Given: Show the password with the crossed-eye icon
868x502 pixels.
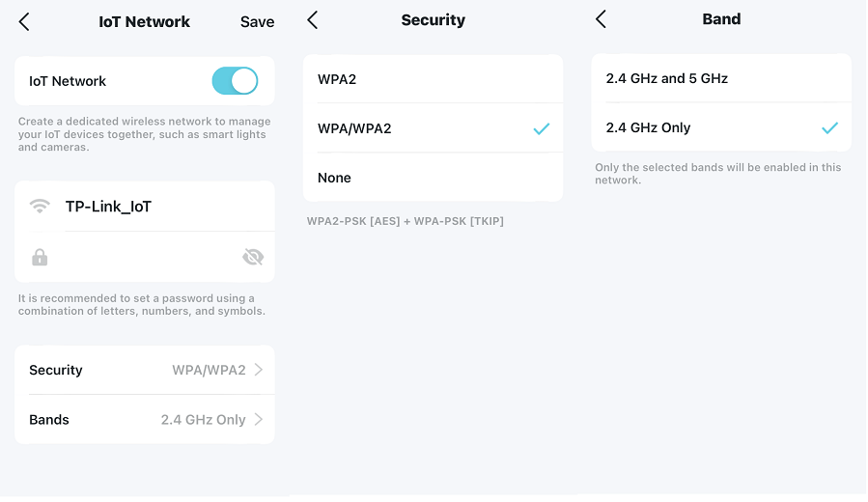Looking at the screenshot, I should [x=253, y=257].
